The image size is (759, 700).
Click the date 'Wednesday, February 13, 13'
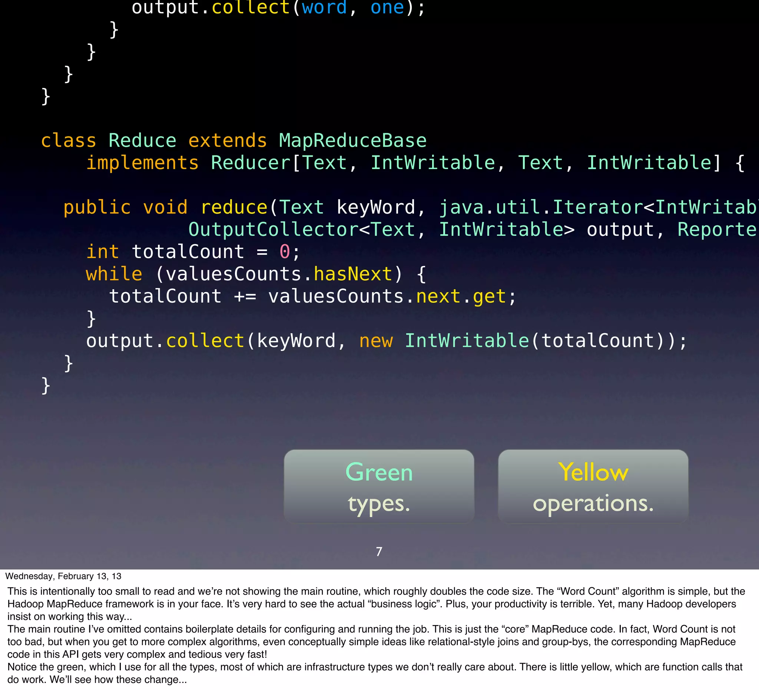pos(63,576)
